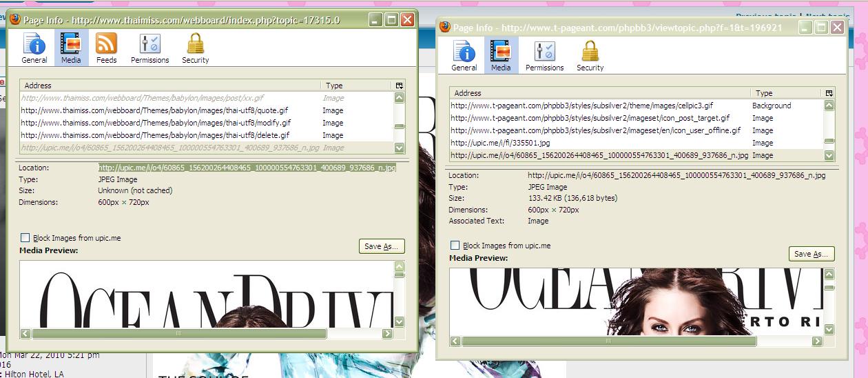
Task: Click down arrow of t-pageant preview vertical scrollbar
Action: pos(829,329)
